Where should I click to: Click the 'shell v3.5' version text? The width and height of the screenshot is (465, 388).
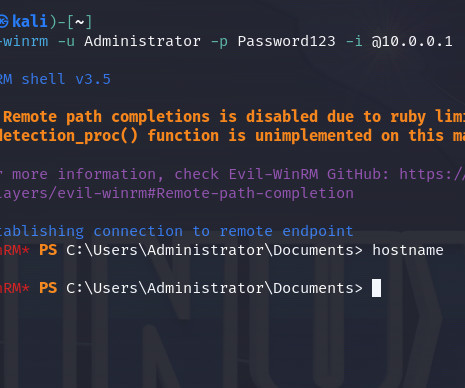pos(66,79)
